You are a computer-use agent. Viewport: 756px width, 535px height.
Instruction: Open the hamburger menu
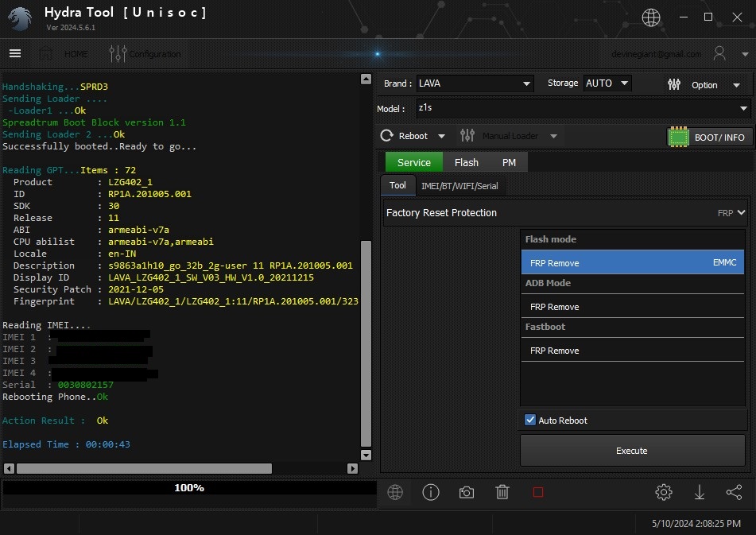[x=15, y=53]
